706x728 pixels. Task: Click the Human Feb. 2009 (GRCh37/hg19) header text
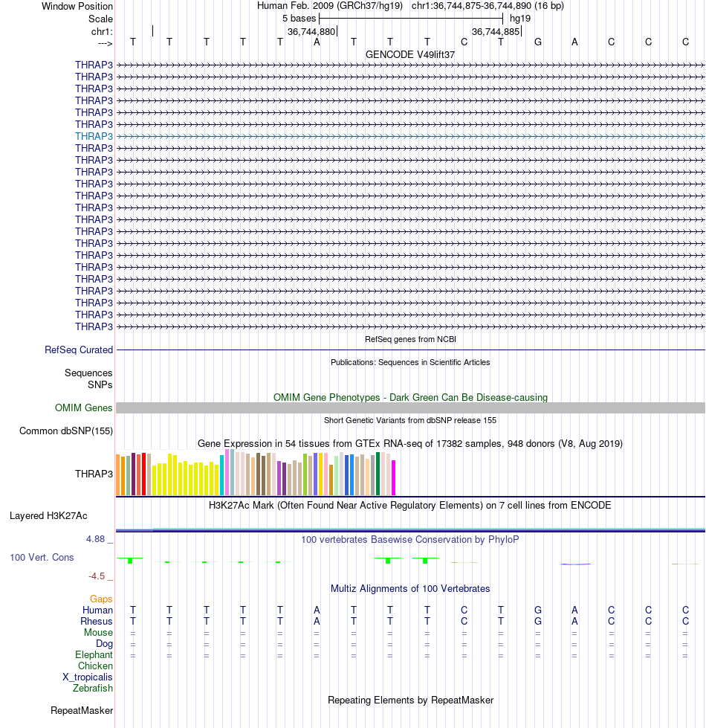[331, 6]
